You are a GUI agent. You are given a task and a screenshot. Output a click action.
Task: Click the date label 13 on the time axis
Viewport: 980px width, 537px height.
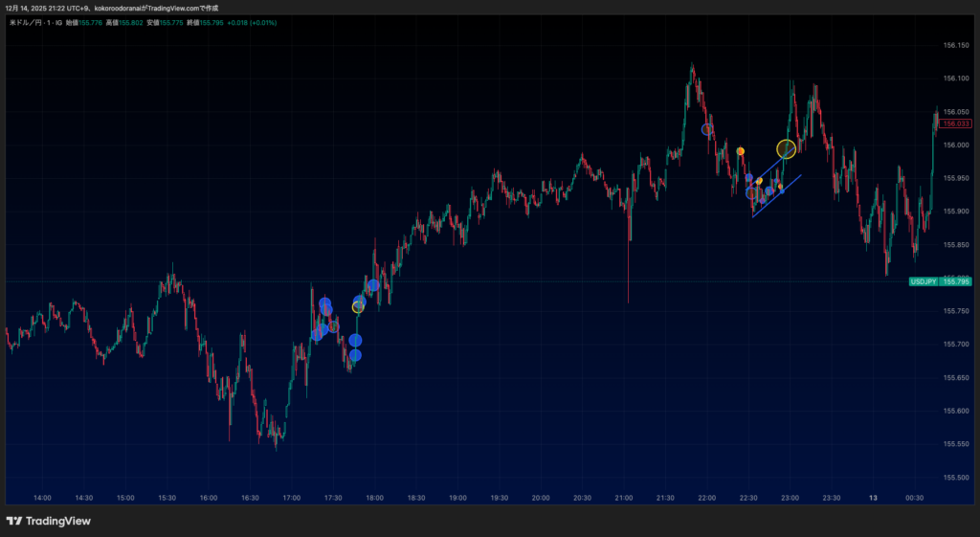click(x=873, y=498)
